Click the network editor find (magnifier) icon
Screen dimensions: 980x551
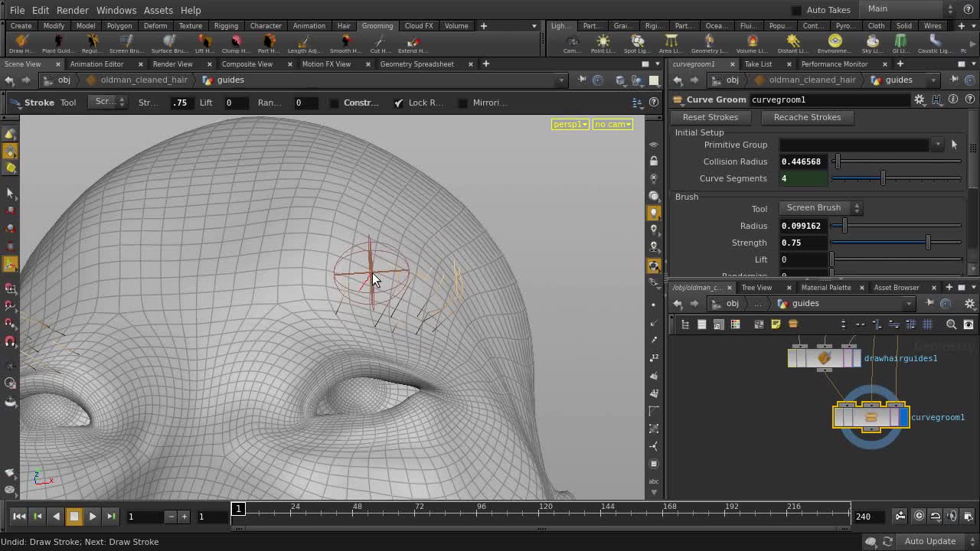[x=952, y=324]
